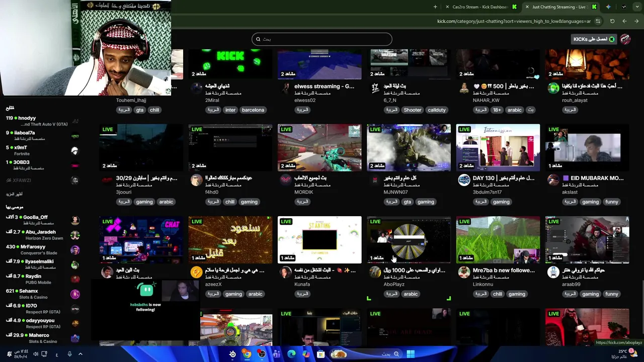Click the browser profile avatar in tab strip
This screenshot has height=362, width=644.
(x=624, y=7)
